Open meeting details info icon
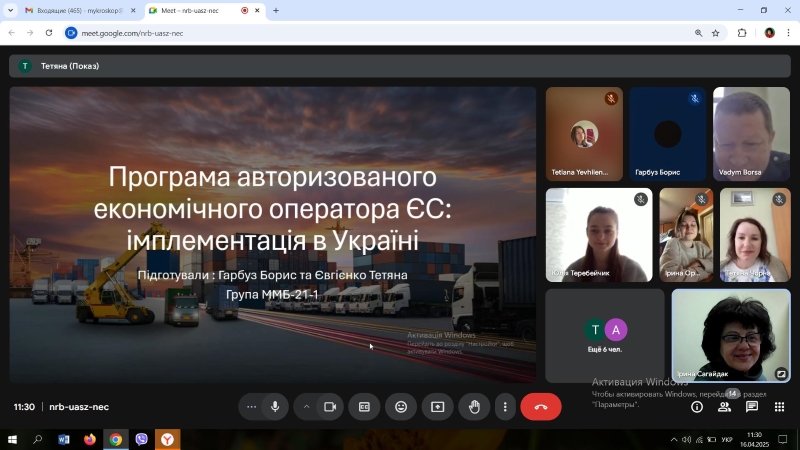This screenshot has height=450, width=800. click(697, 407)
